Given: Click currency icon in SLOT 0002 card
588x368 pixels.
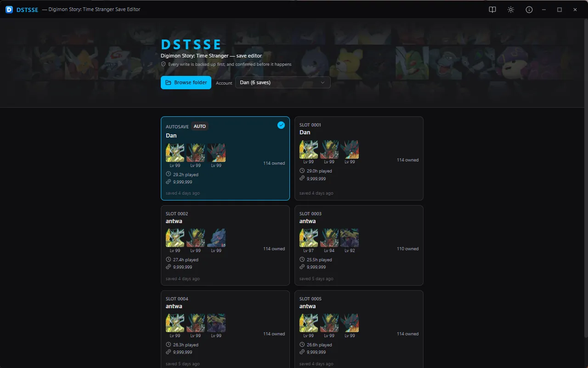Looking at the screenshot, I should 168,267.
